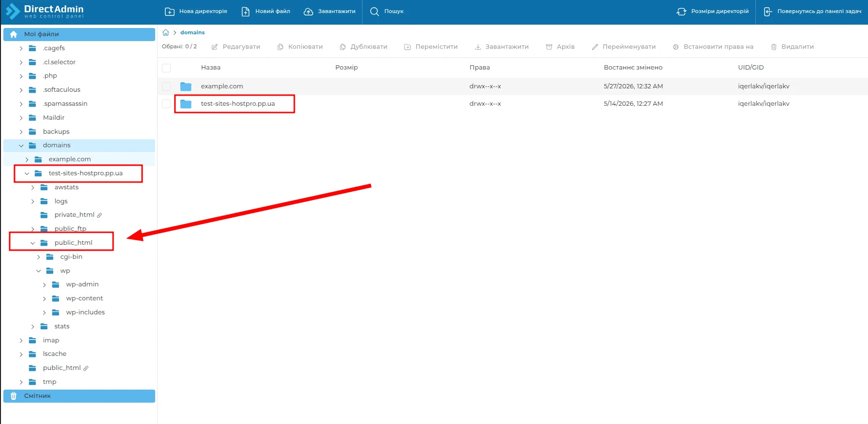Click the trash icon beside Смітник
This screenshot has height=424, width=868.
(14, 396)
